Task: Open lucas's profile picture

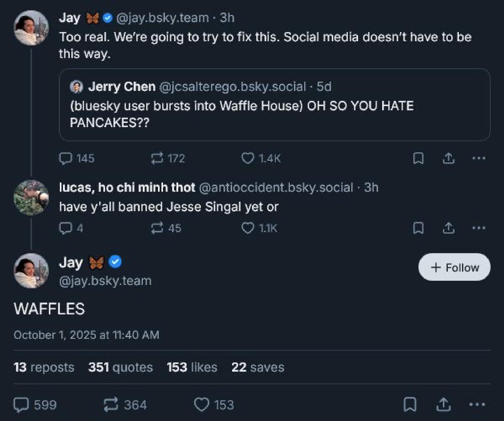Action: click(x=31, y=197)
